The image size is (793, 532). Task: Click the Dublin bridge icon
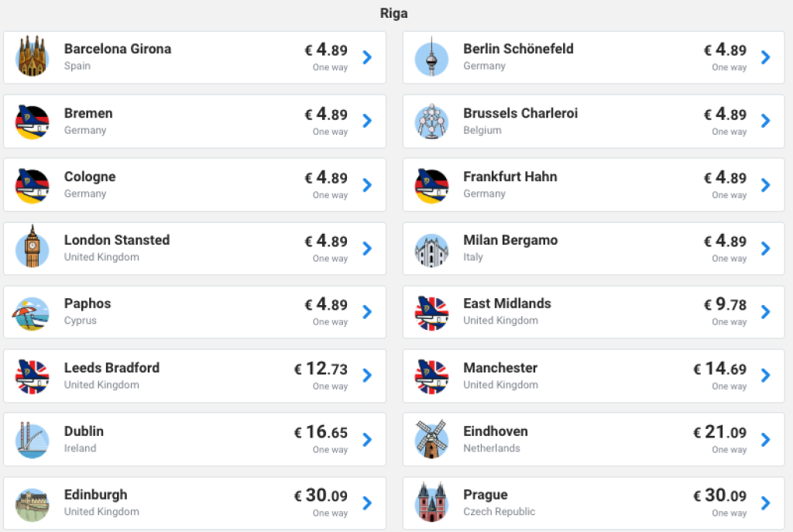33,439
